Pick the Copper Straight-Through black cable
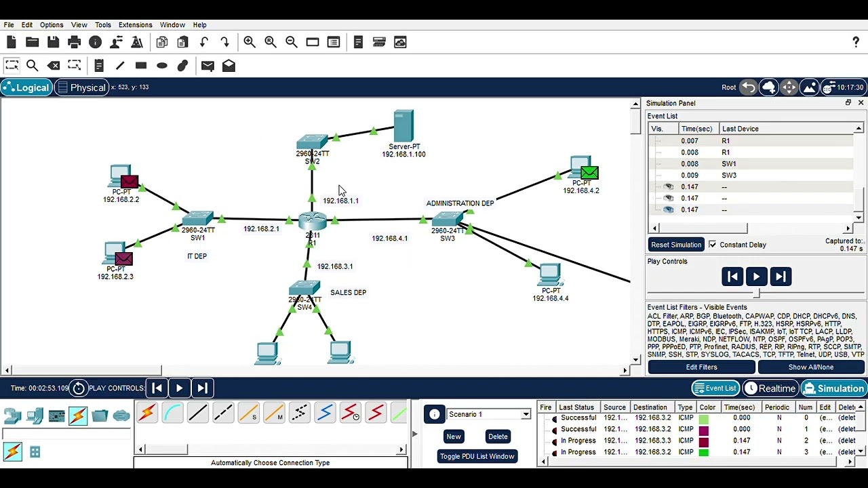 click(197, 413)
